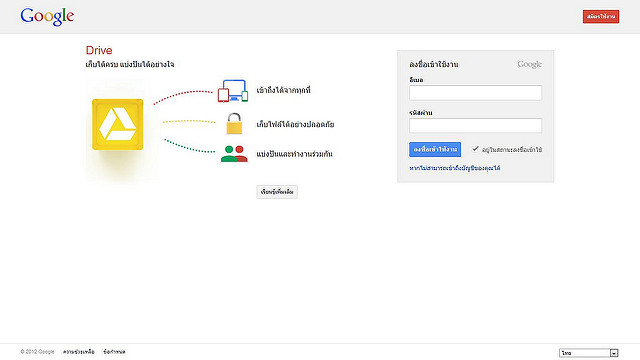Click the feature text next to the padlock
640x360 pixels.
tap(295, 124)
